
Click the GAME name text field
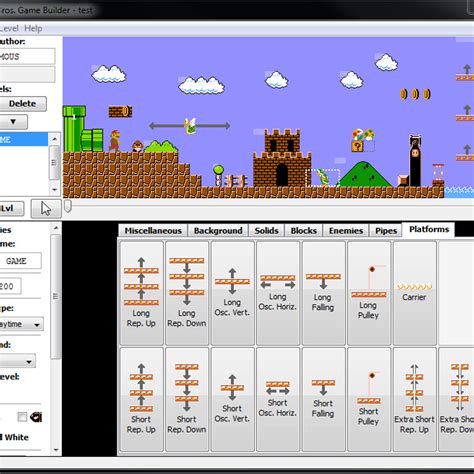coord(21,261)
